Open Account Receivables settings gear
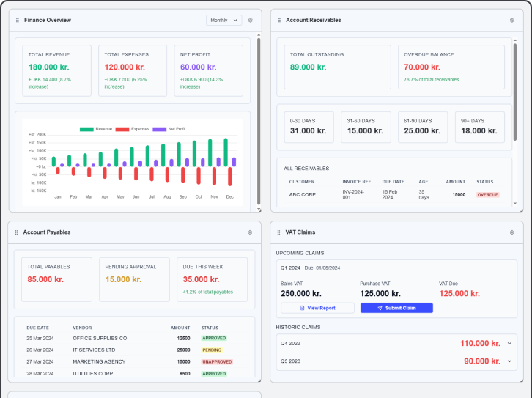This screenshot has width=532, height=398. pyautogui.click(x=512, y=21)
